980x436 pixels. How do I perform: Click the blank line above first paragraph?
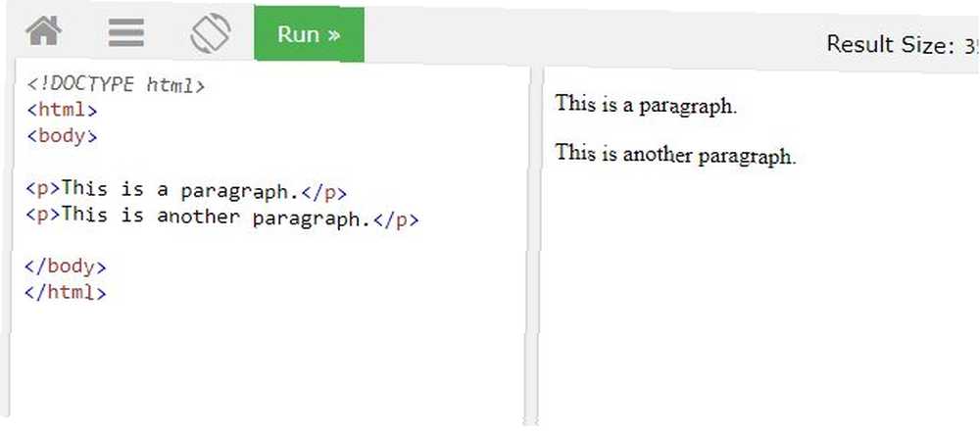(x=269, y=163)
